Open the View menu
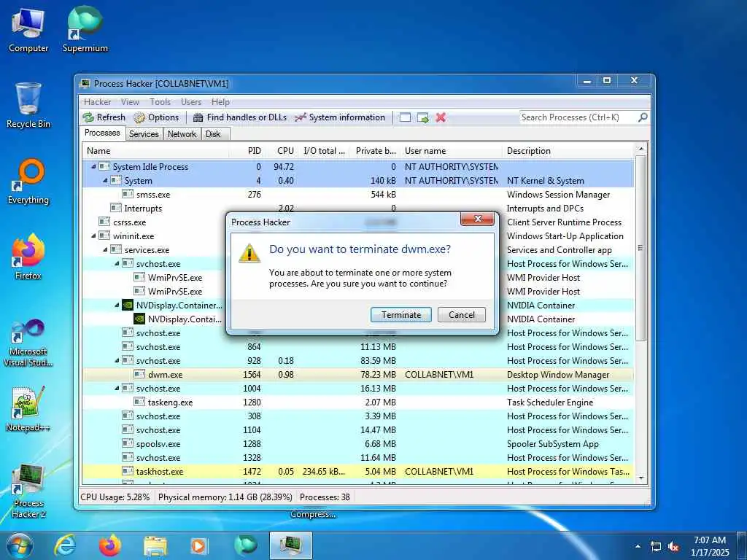747x560 pixels. pyautogui.click(x=130, y=102)
